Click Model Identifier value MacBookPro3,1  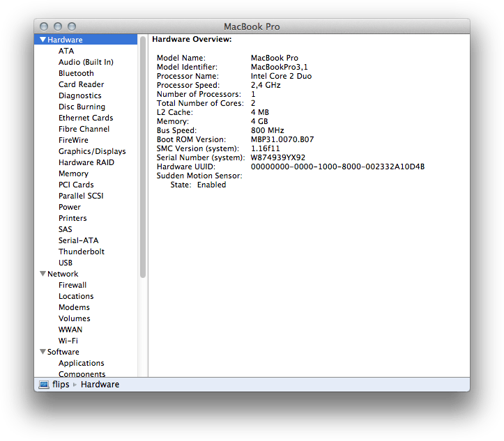tap(280, 67)
